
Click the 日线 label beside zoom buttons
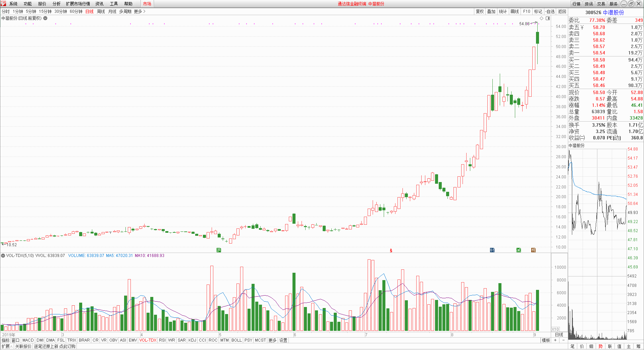point(559,335)
